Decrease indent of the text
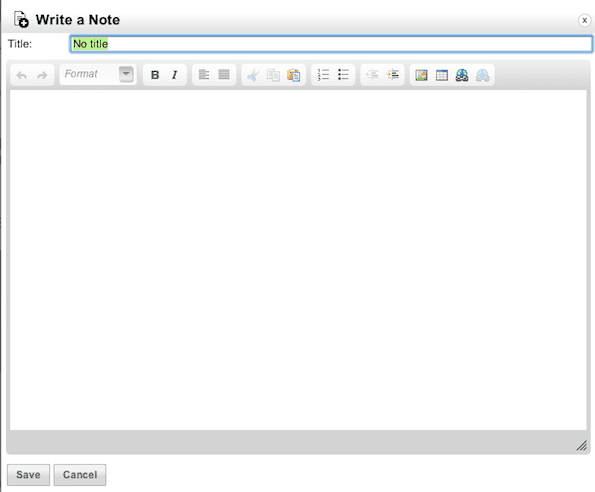Viewport: 595px width, 492px height. coord(372,75)
